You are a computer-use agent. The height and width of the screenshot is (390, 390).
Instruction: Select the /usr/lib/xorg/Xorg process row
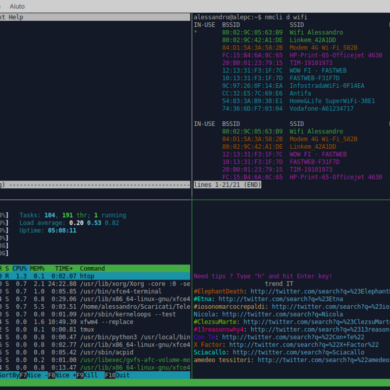pyautogui.click(x=95, y=284)
